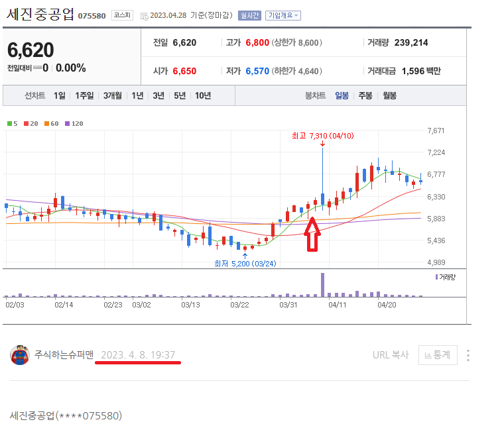Select the 3년 line chart tab
Image resolution: width=504 pixels, height=428 pixels.
[158, 95]
